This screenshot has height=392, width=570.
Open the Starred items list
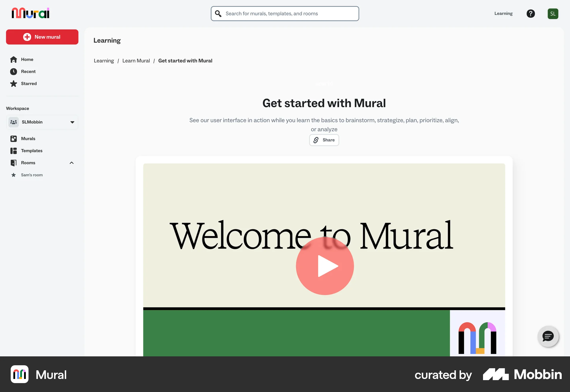(x=29, y=83)
